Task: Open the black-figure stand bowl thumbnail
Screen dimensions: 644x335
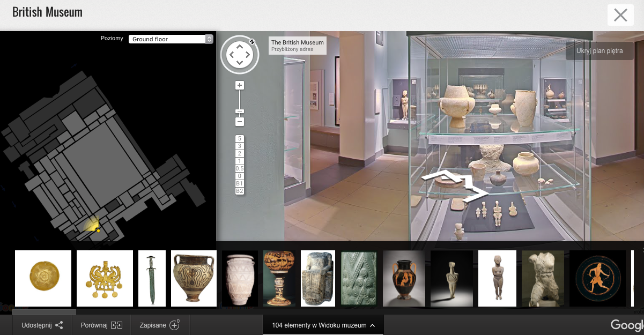Action: coord(279,278)
